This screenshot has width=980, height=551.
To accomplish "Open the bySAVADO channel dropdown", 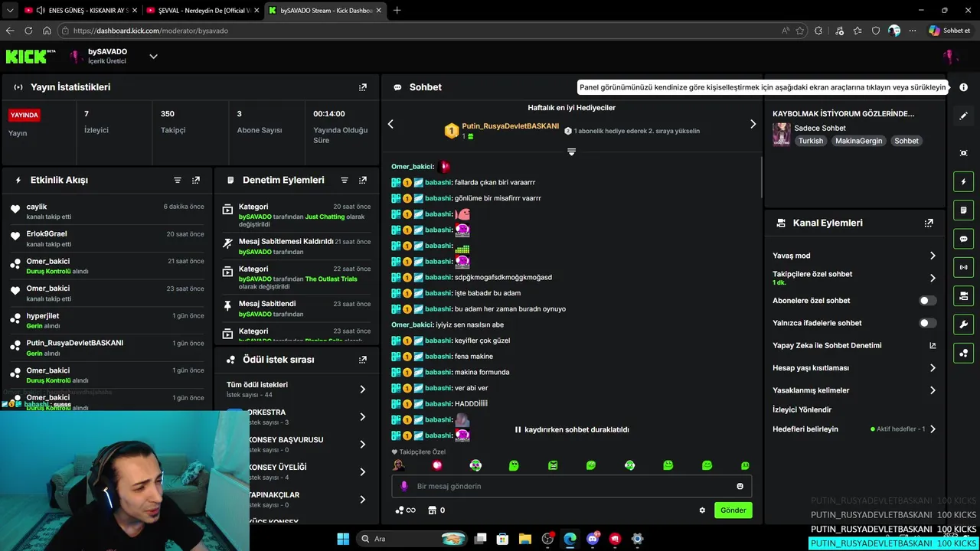I will 153,56.
